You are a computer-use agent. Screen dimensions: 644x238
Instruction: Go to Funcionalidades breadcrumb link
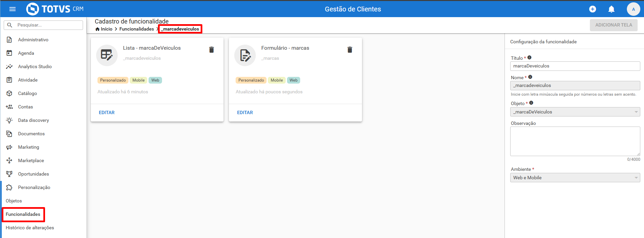[137, 29]
